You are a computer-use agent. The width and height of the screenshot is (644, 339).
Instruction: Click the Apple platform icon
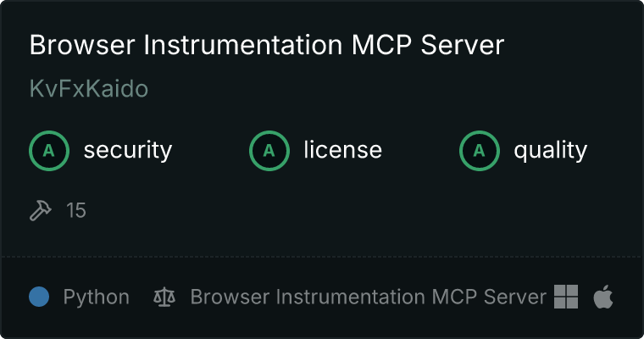(x=603, y=297)
